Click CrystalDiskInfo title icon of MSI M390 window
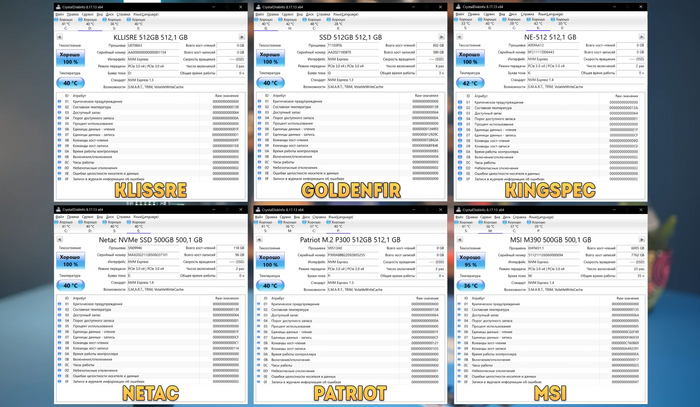The image size is (700, 407). click(x=458, y=209)
